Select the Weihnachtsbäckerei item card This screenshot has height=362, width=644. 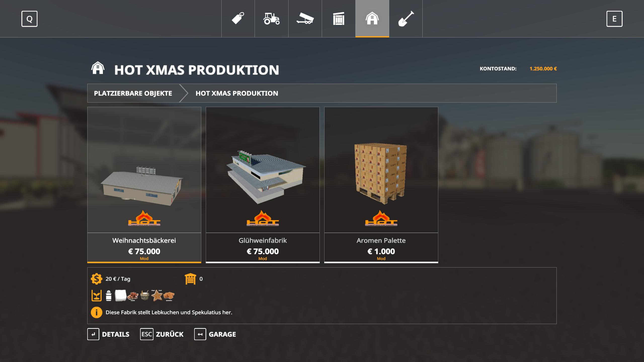click(144, 185)
